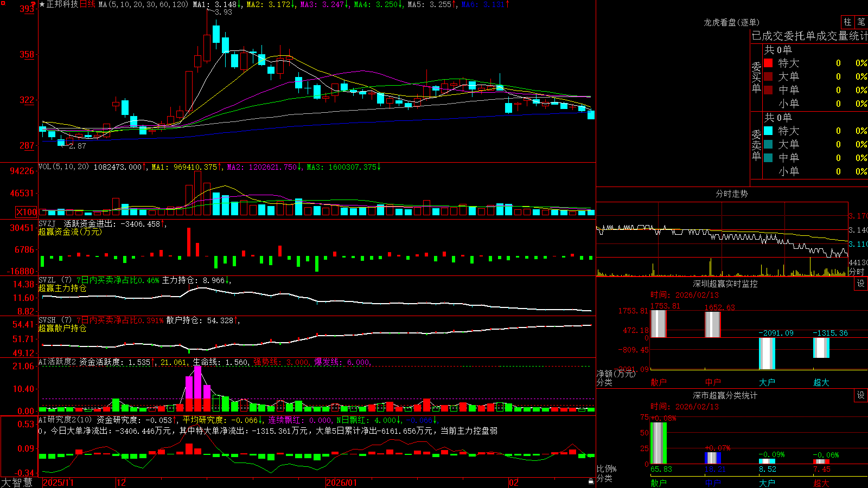Click the 中户 bar valued 1652.63
This screenshot has width=868, height=488.
pos(712,324)
